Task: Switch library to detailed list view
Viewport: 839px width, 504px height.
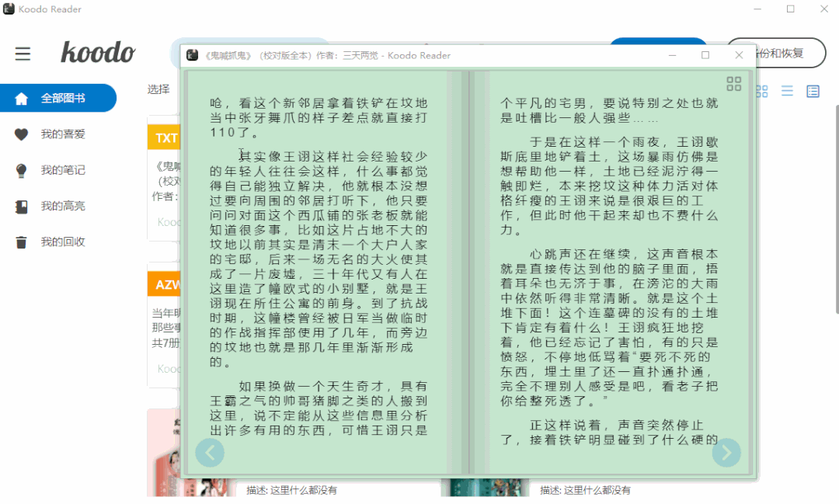Action: (x=813, y=91)
